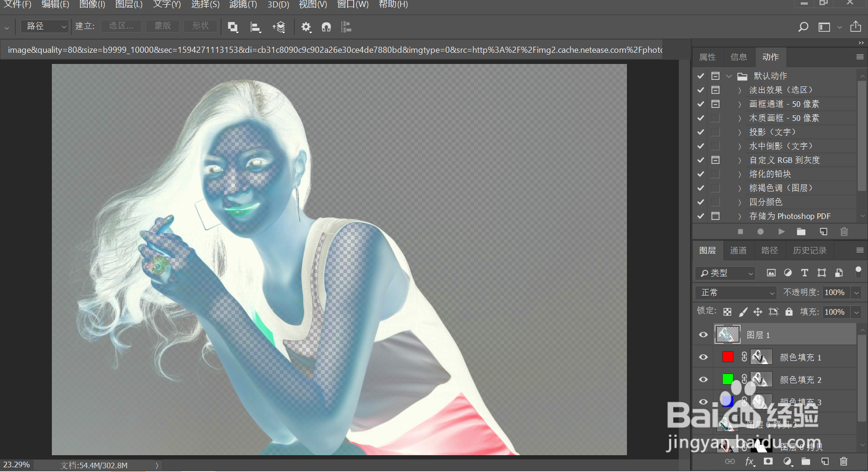Delete action using Actions panel trash icon
Screen dimensions: 868x472
[844, 232]
